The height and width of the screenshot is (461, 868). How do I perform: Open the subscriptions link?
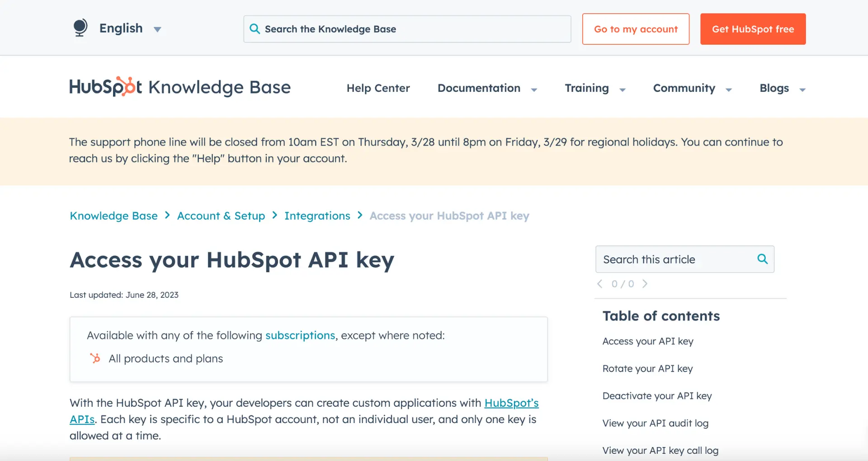point(300,335)
